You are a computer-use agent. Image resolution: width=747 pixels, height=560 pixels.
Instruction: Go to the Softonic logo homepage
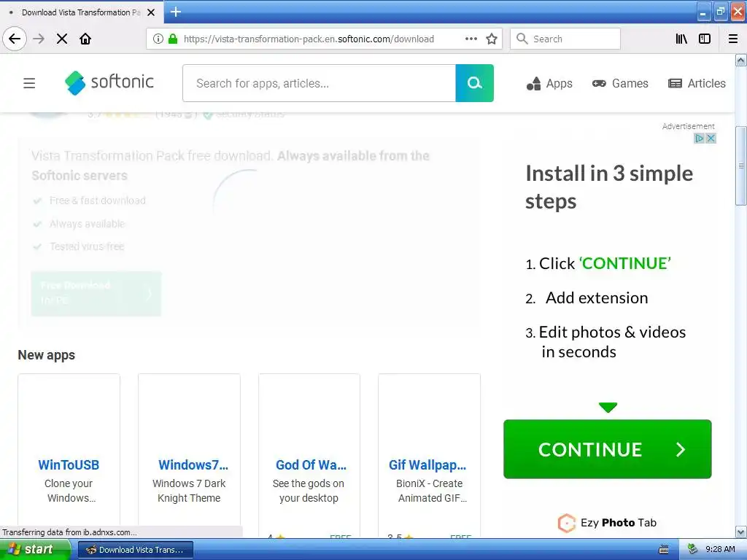pos(109,82)
